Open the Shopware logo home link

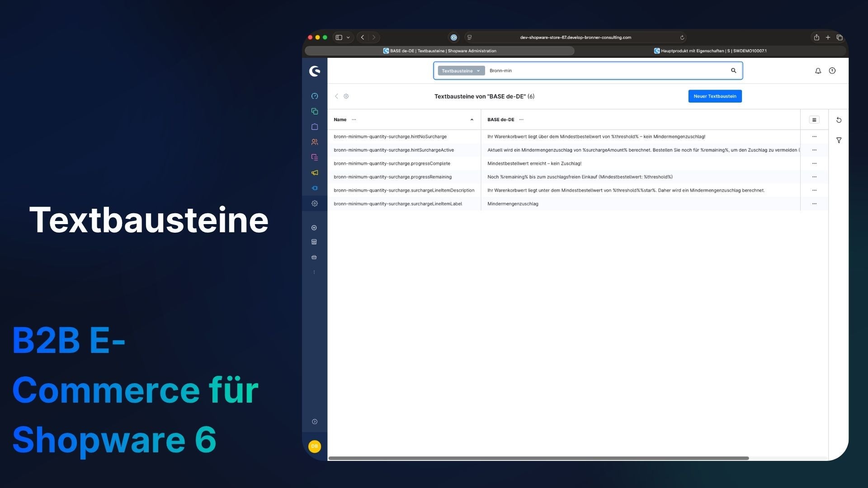coord(315,71)
